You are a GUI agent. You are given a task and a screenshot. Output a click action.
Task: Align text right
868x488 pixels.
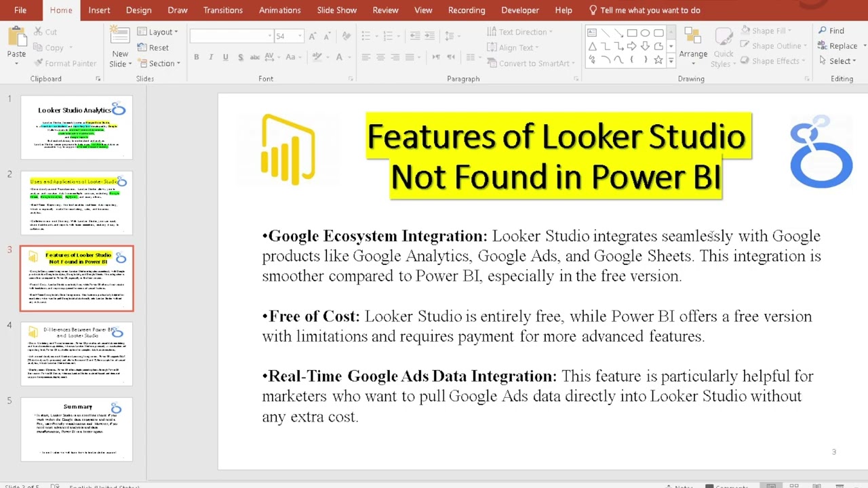pyautogui.click(x=395, y=58)
